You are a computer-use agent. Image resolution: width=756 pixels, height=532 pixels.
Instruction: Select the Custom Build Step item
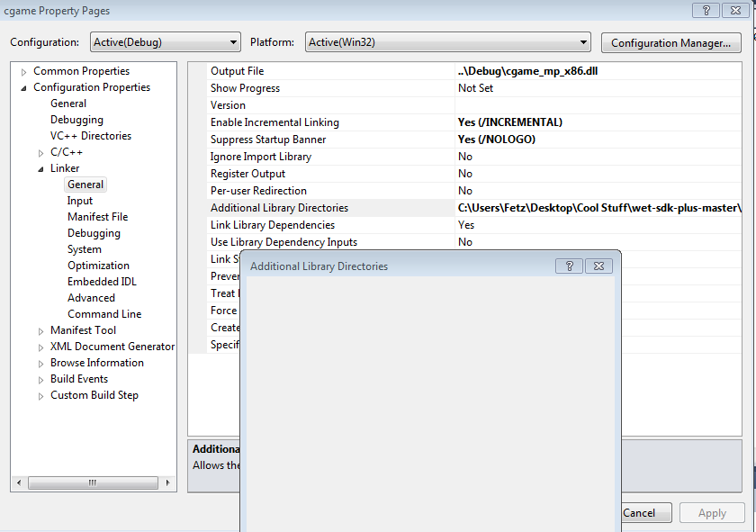point(94,395)
